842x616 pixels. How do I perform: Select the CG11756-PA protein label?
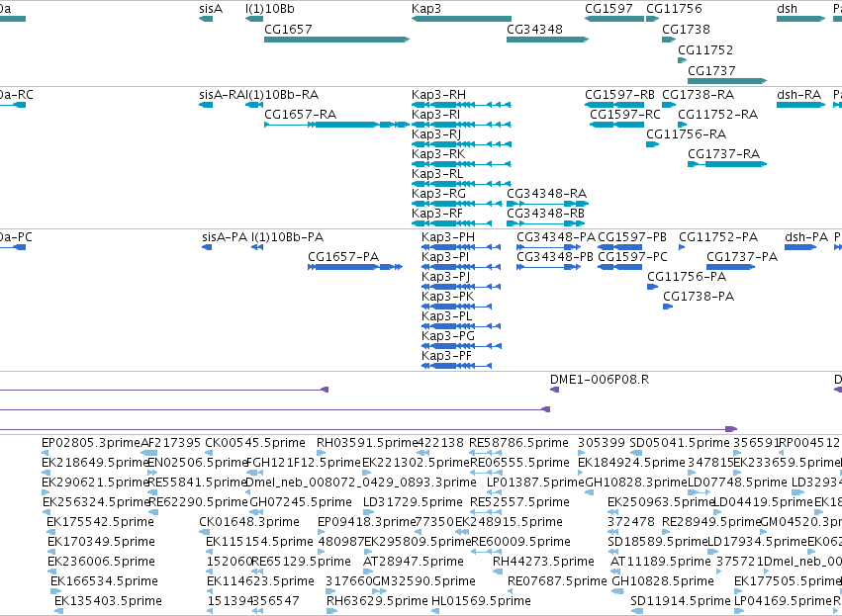(x=687, y=277)
